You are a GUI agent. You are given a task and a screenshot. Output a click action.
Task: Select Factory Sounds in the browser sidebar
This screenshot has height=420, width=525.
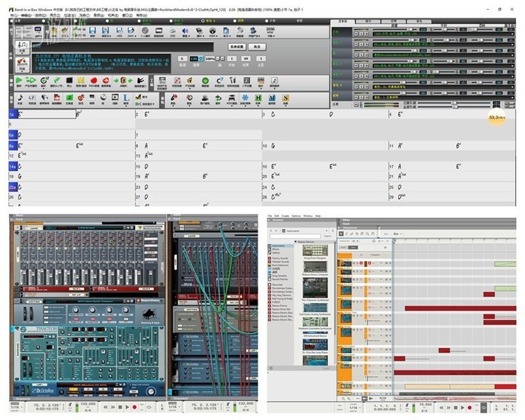281,258
